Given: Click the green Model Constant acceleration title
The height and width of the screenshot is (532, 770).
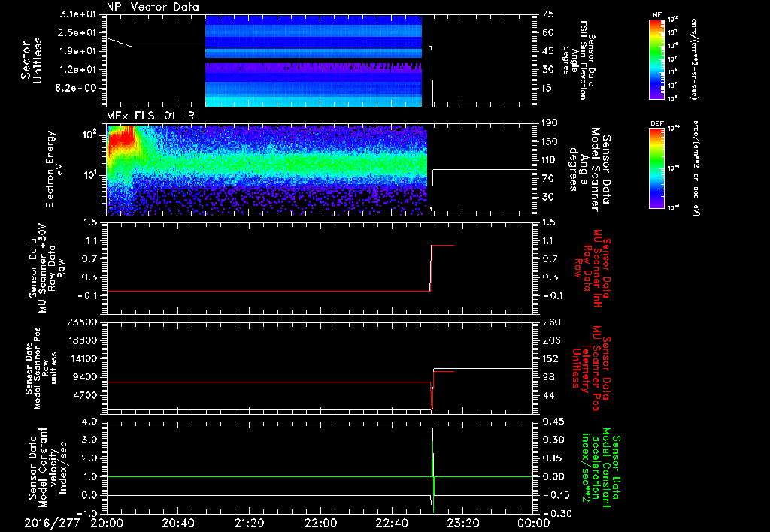Looking at the screenshot, I should click(x=601, y=469).
